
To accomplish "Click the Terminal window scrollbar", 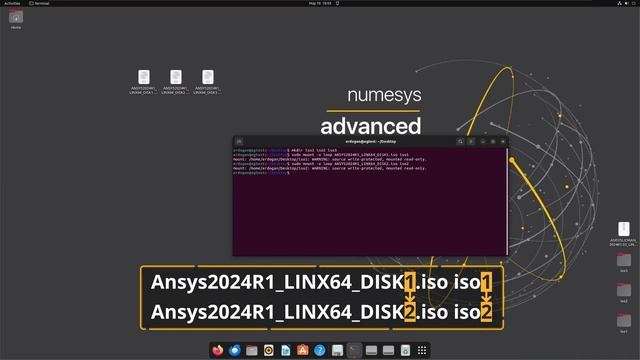I will click(507, 201).
